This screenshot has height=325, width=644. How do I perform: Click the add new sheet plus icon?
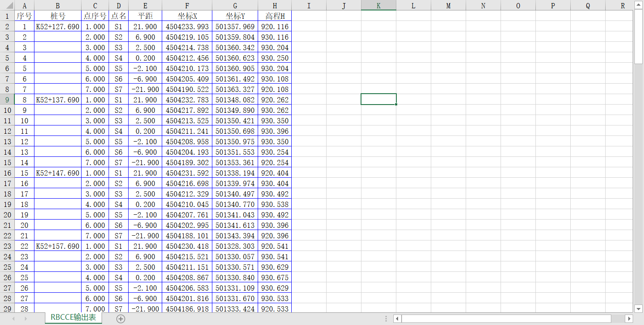[x=121, y=318]
